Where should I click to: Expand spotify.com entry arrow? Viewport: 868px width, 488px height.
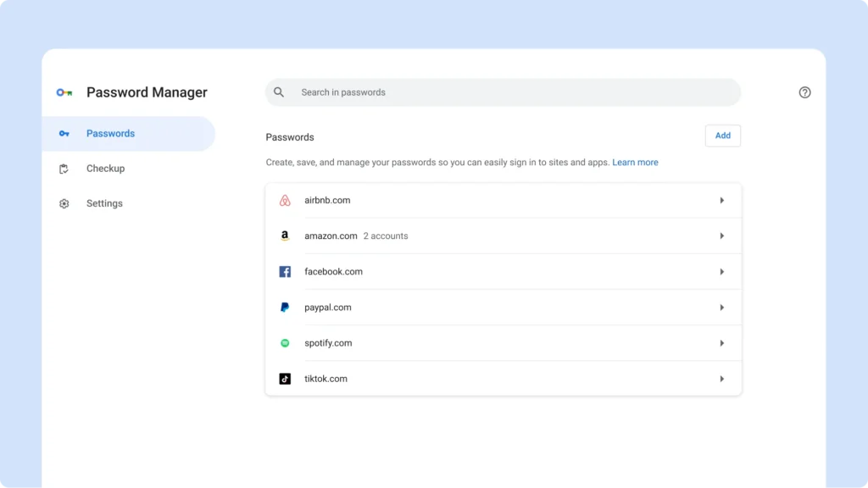click(x=722, y=343)
